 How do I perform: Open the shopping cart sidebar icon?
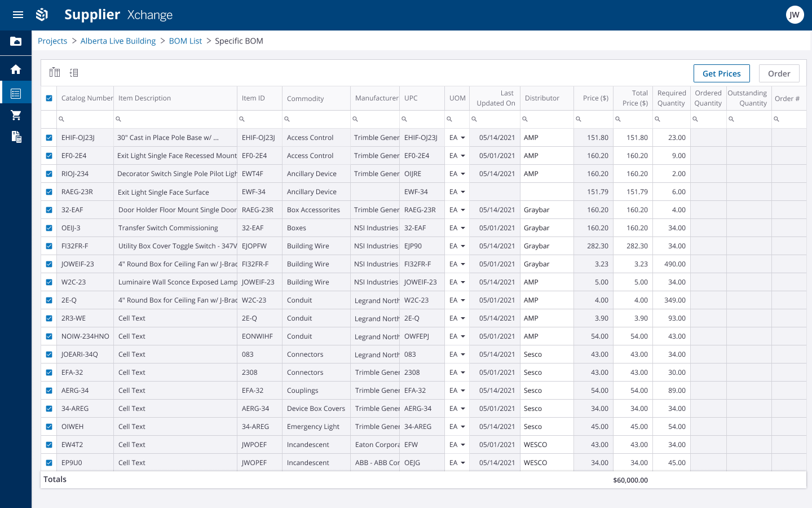coord(16,115)
